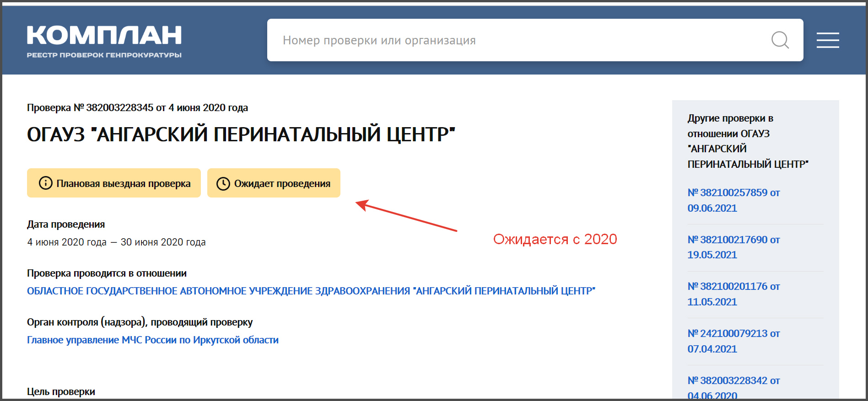Open inspection № 242100079213 от 07.04.2021
This screenshot has width=868, height=401.
(733, 341)
